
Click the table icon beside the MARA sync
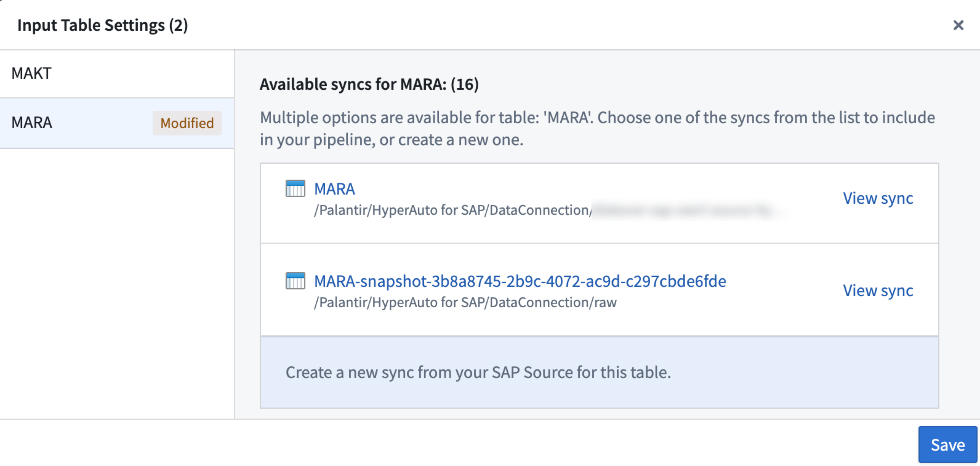pyautogui.click(x=295, y=188)
